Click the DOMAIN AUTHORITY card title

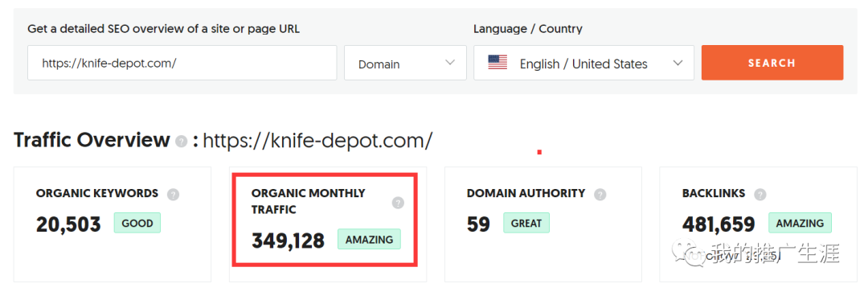point(526,193)
